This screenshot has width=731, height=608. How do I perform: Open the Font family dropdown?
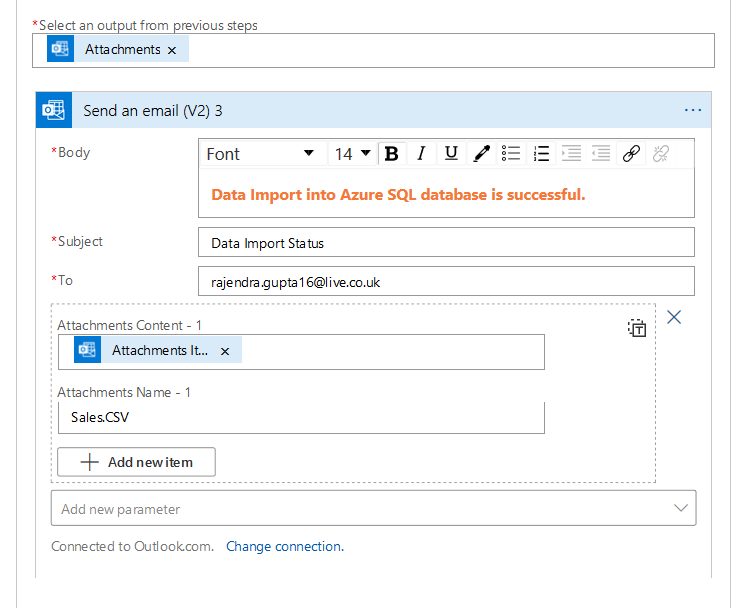click(x=260, y=154)
